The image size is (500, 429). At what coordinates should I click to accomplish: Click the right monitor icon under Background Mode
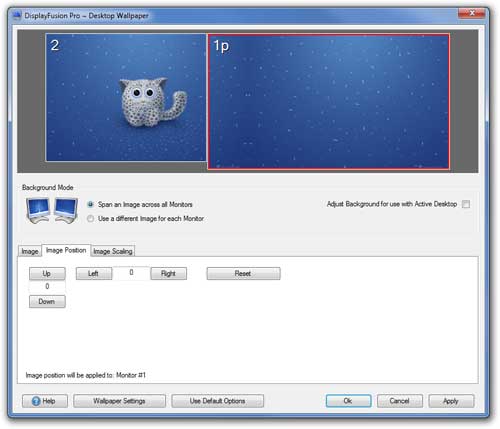[x=66, y=210]
